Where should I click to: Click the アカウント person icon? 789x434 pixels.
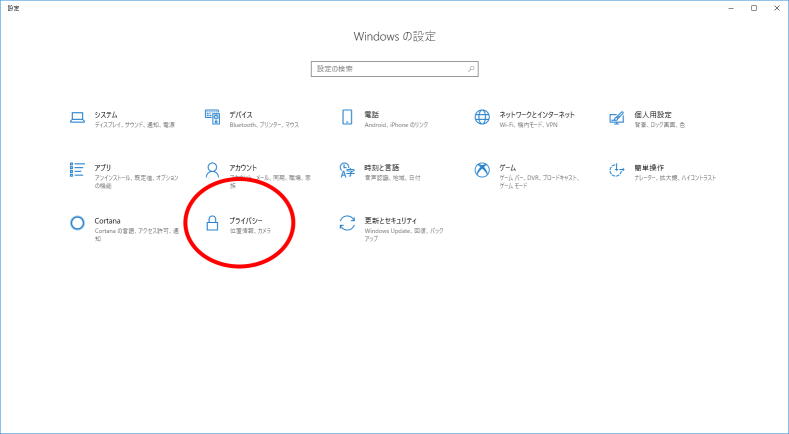click(212, 170)
